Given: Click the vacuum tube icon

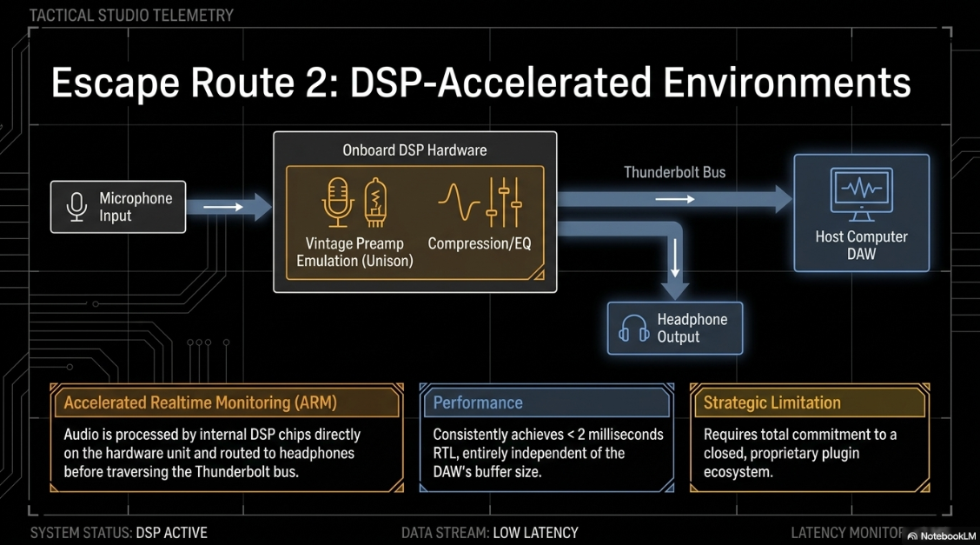Looking at the screenshot, I should point(375,202).
